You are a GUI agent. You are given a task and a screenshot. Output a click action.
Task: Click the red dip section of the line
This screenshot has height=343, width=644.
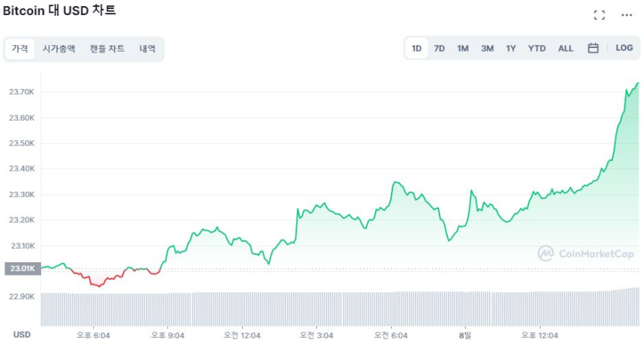point(96,283)
